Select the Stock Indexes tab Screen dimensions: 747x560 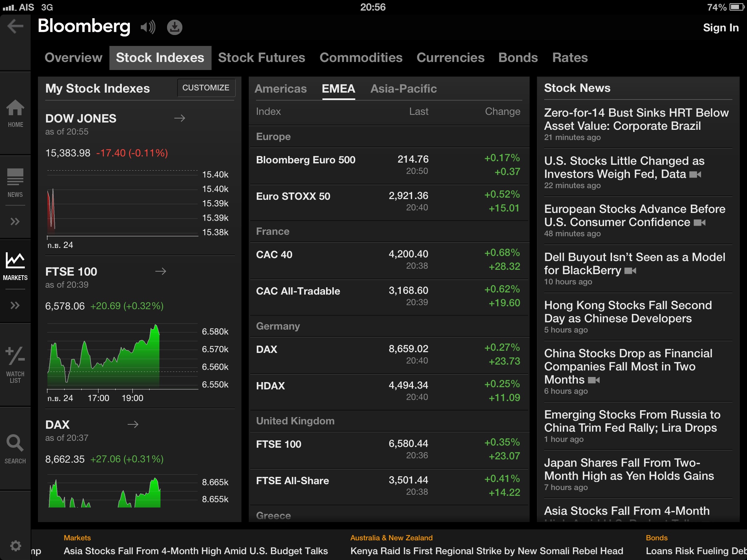(160, 58)
